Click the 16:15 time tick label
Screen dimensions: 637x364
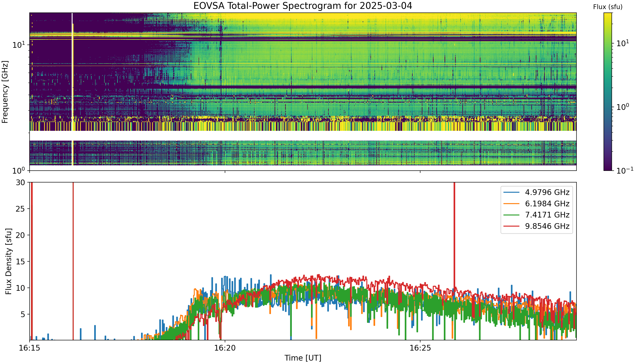coord(30,348)
